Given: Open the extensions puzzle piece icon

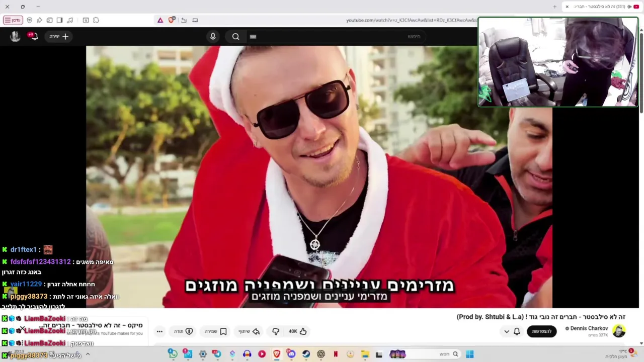Looking at the screenshot, I should (x=96, y=20).
